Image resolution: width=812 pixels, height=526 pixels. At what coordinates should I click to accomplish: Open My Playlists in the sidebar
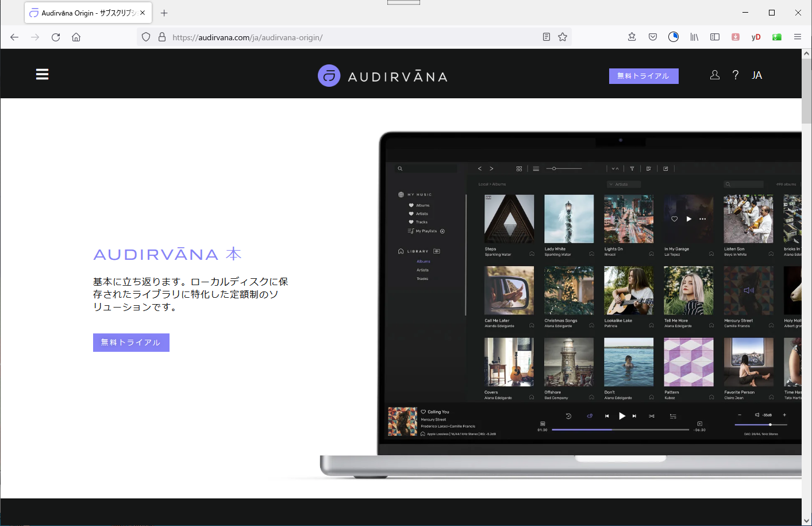[x=426, y=231]
